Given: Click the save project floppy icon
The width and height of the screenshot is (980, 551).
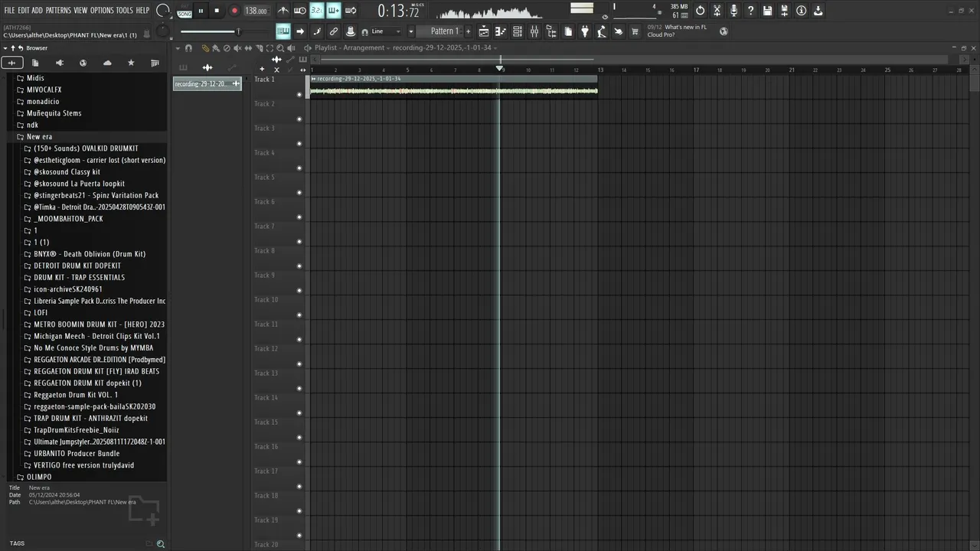Looking at the screenshot, I should pyautogui.click(x=767, y=11).
